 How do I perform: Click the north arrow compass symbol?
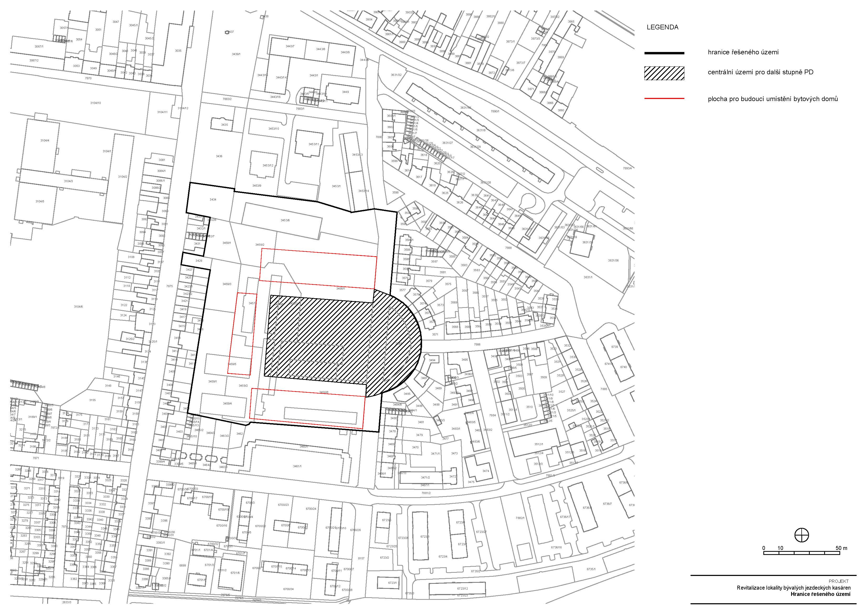coord(801,535)
